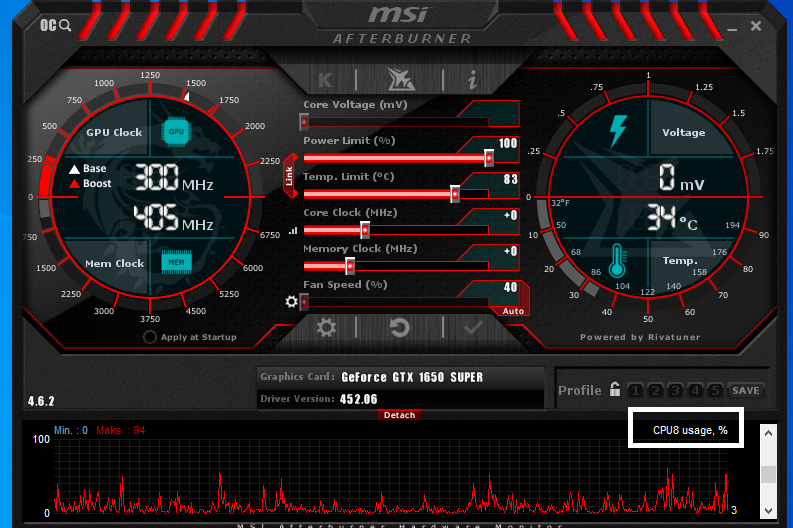Viewport: 793px width, 528px height.
Task: Toggle the profile lock icon
Action: pos(614,389)
